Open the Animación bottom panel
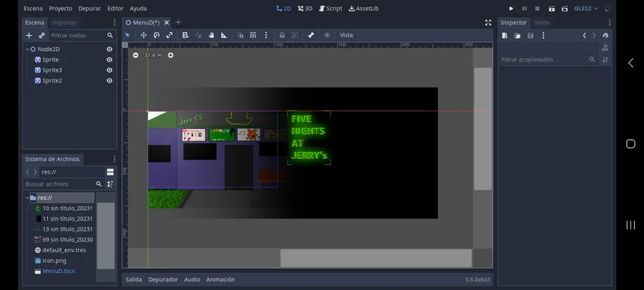This screenshot has height=290, width=644. click(220, 279)
